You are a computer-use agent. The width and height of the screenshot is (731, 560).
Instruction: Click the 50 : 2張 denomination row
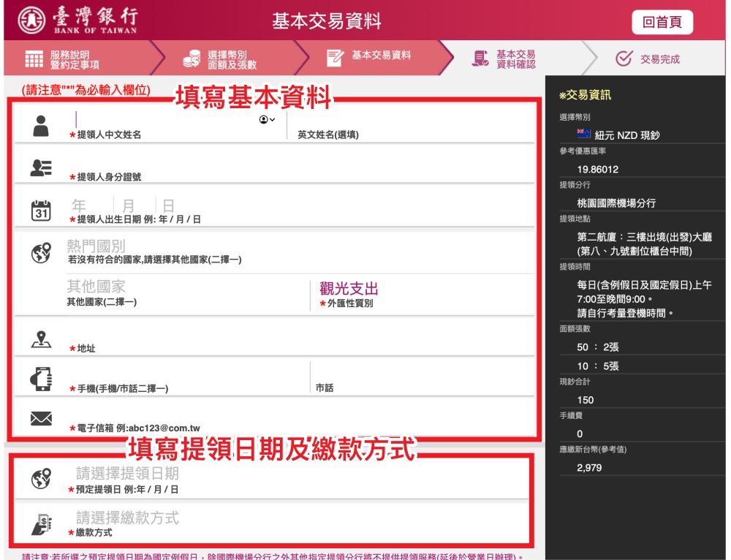click(598, 347)
